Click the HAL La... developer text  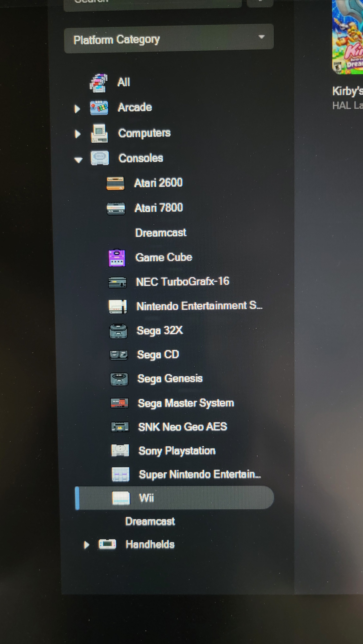pyautogui.click(x=348, y=105)
